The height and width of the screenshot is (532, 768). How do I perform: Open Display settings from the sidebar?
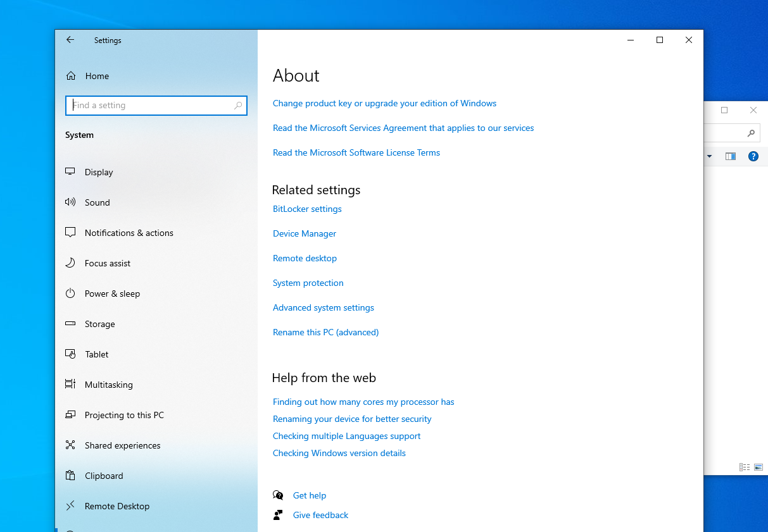coord(99,172)
